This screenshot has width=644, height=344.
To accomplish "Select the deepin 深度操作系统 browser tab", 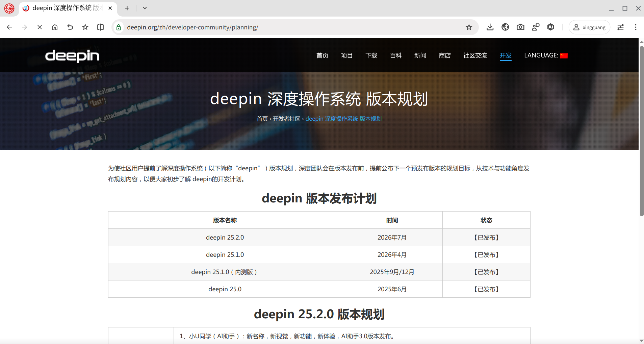I will [x=68, y=8].
